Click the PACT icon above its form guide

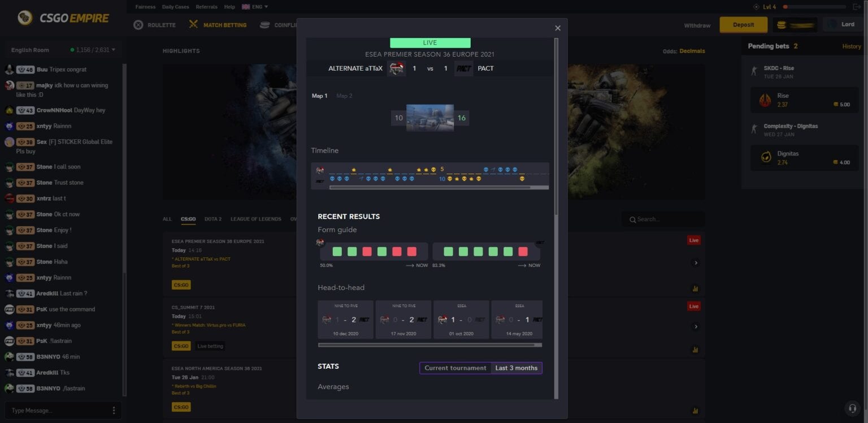(540, 242)
